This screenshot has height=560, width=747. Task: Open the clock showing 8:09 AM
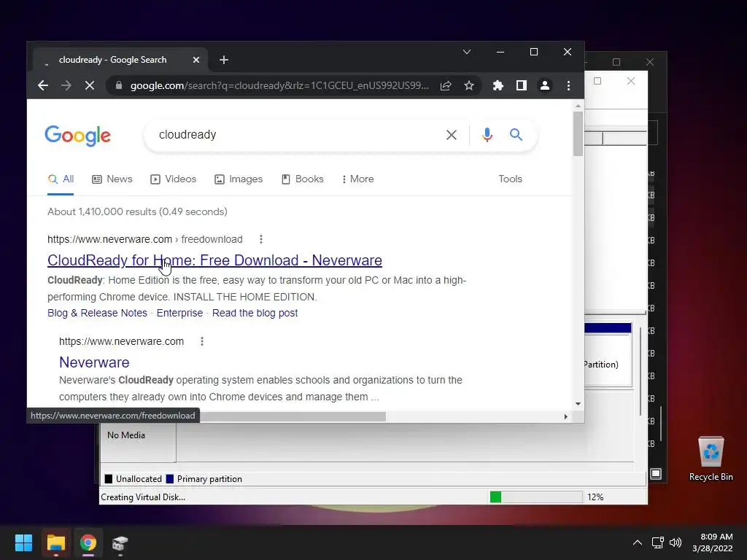coord(712,542)
